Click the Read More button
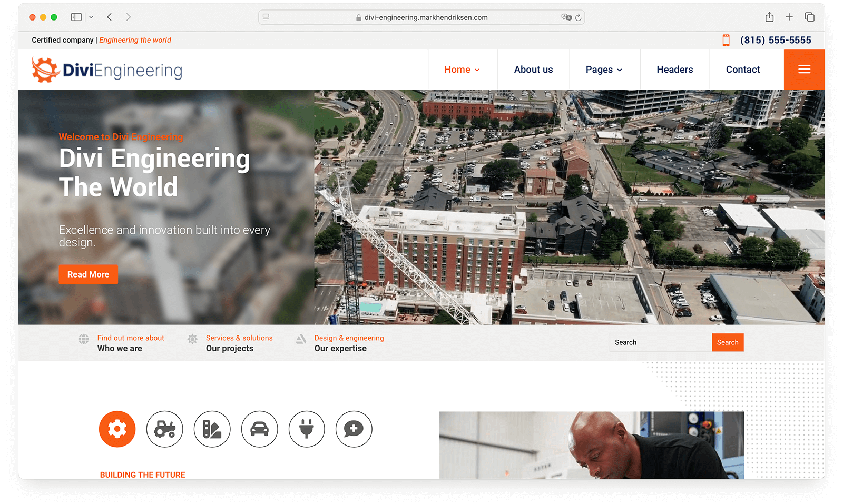This screenshot has height=504, width=843. (88, 274)
